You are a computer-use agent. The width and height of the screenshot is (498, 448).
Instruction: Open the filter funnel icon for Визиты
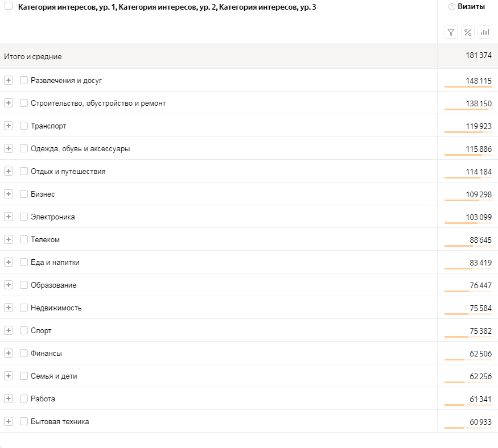point(451,32)
